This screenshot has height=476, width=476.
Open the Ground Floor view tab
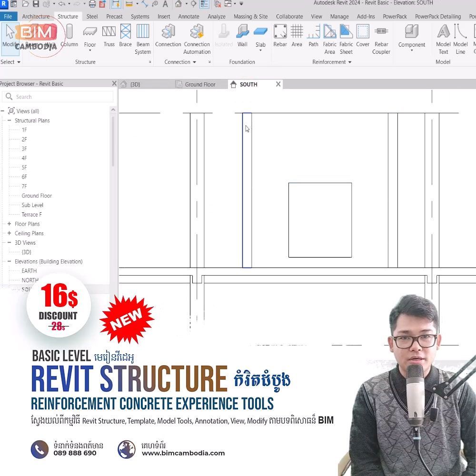[200, 84]
